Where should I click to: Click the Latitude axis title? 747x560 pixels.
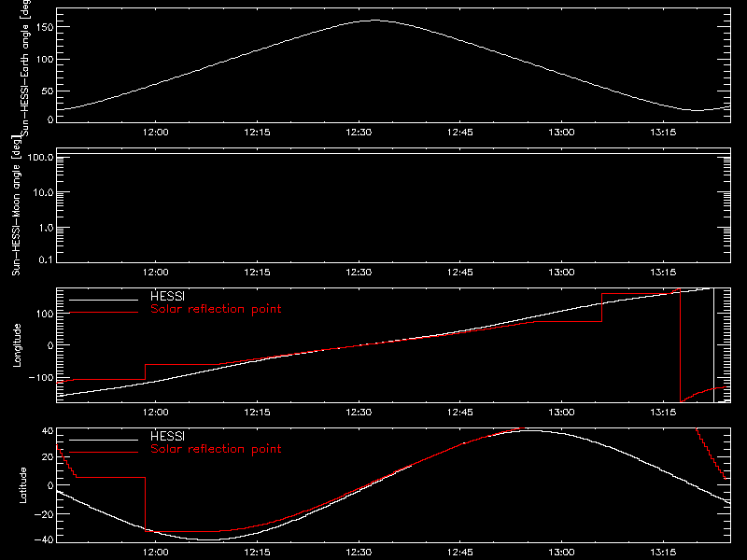point(22,485)
